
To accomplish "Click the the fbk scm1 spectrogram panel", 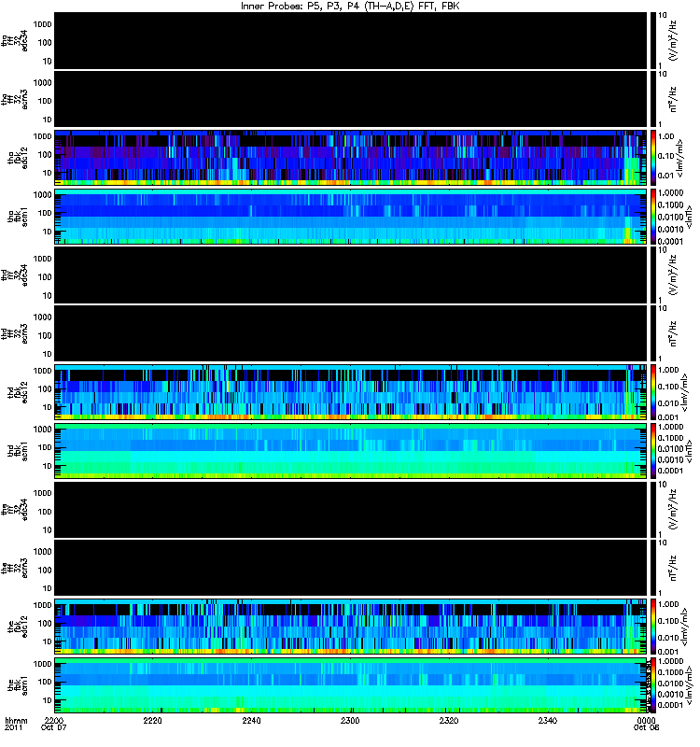I will click(x=351, y=685).
